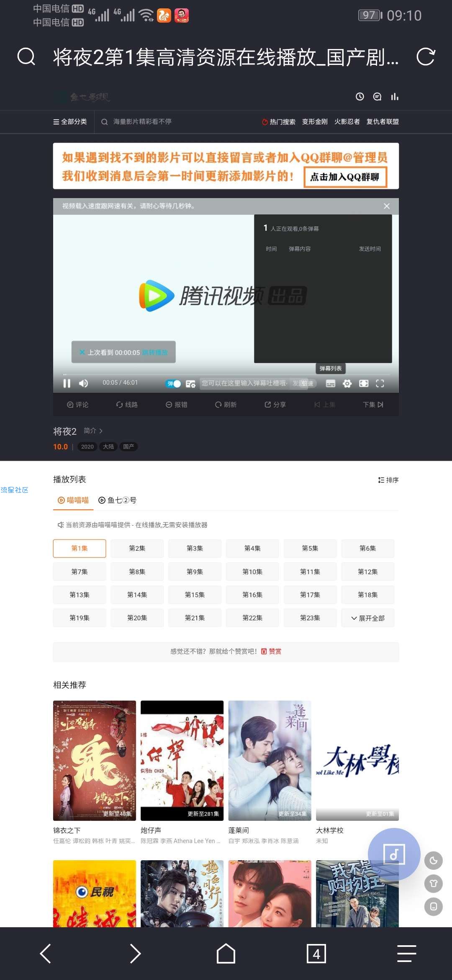Open the message bubble icon in site header
Screen dimensions: 452x980
click(377, 97)
